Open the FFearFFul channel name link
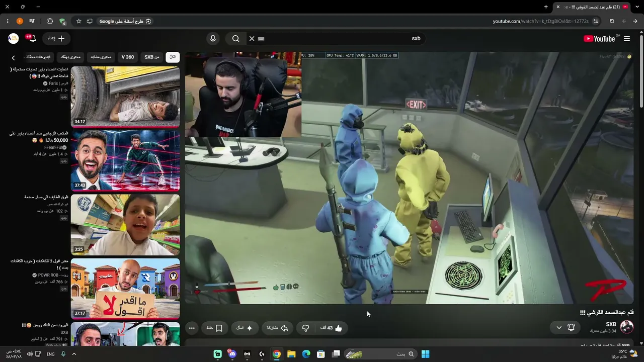Viewport: 644px width, 362px height. [53, 147]
